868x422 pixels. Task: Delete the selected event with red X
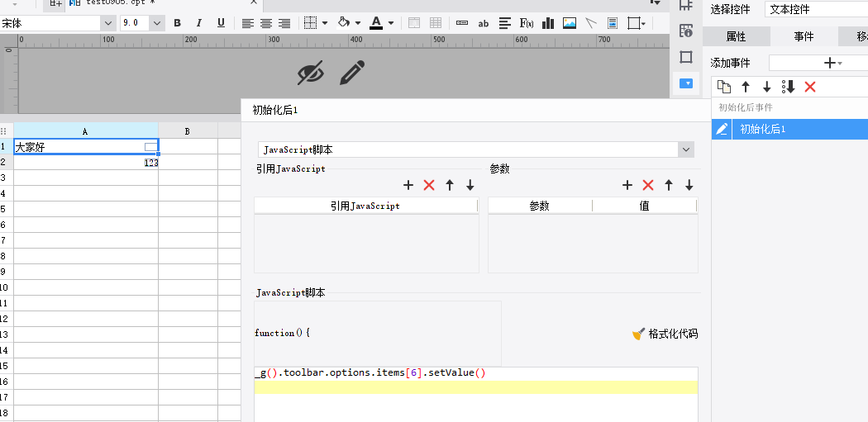pyautogui.click(x=810, y=87)
